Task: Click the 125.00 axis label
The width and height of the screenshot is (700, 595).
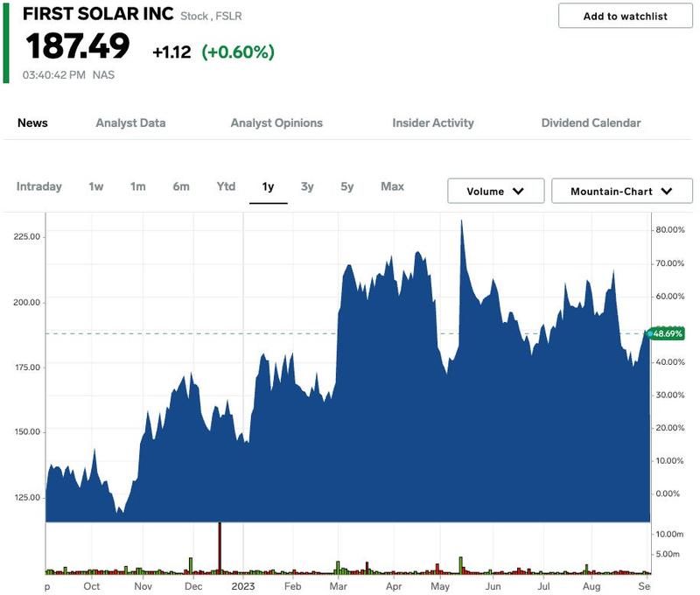Action: (x=27, y=497)
